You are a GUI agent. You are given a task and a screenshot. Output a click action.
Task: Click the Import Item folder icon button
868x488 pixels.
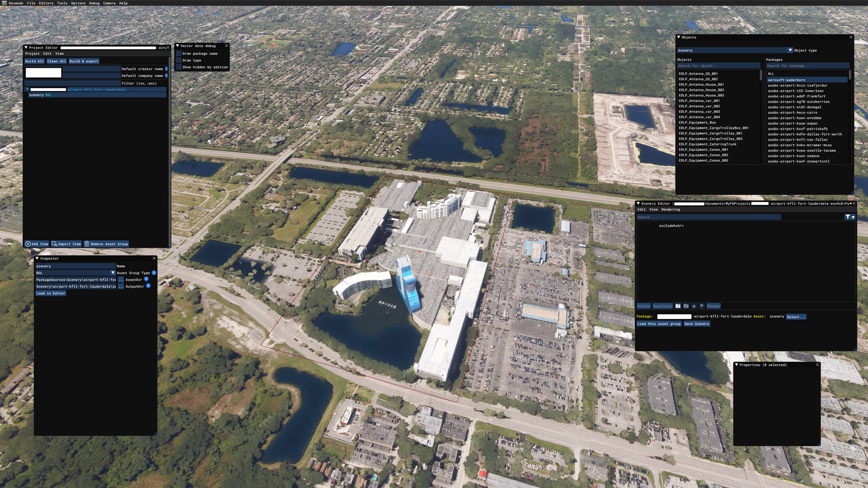tap(66, 244)
